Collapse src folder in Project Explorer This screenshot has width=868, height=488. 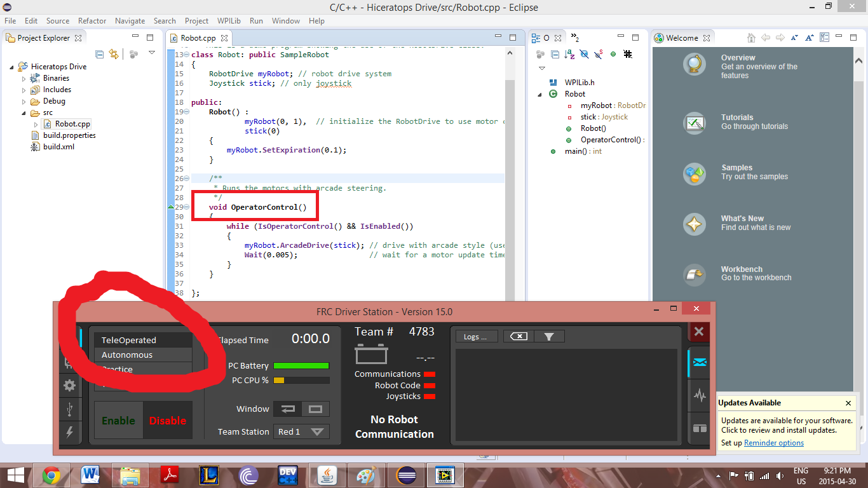[x=24, y=112]
